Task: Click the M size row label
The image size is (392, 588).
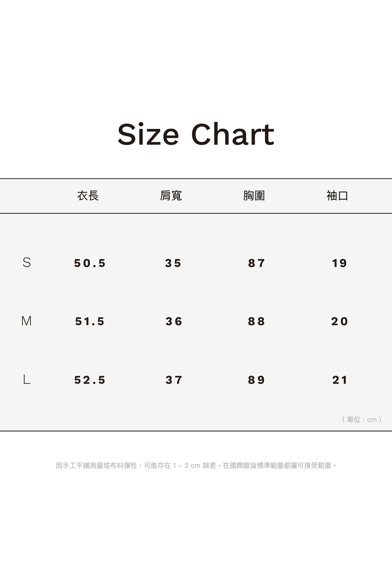Action: pyautogui.click(x=27, y=321)
